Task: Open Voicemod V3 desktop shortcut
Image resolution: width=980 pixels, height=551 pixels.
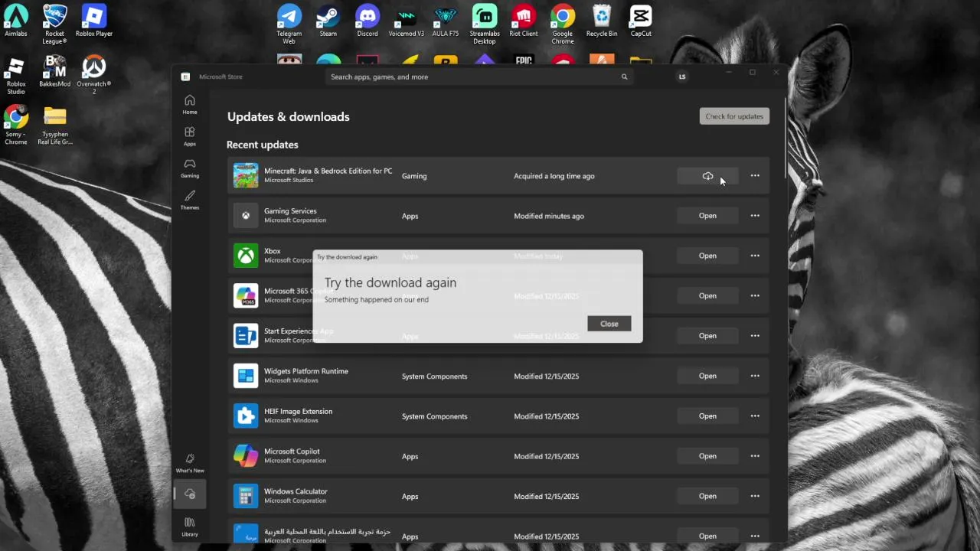Action: coord(407,21)
